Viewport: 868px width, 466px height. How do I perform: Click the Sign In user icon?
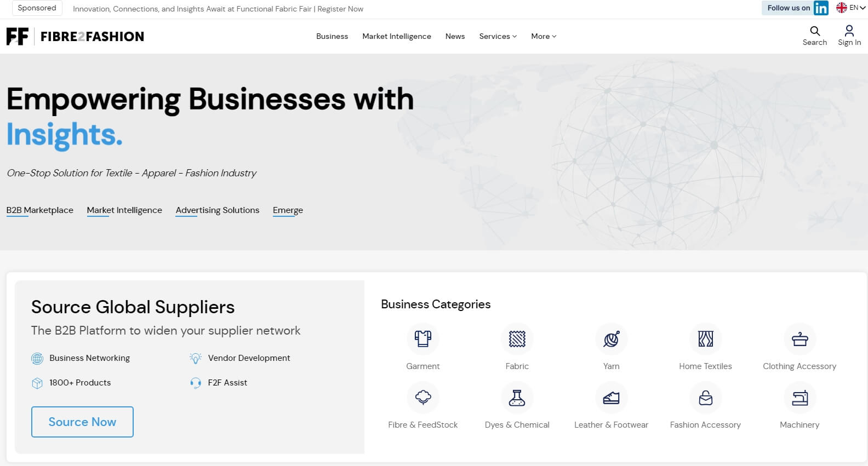(849, 31)
